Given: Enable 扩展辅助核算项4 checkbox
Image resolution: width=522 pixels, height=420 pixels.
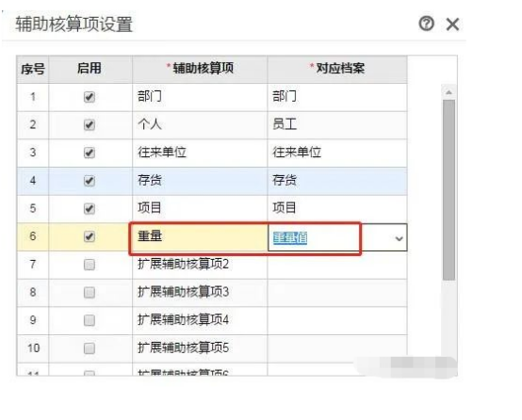Looking at the screenshot, I should tap(90, 320).
